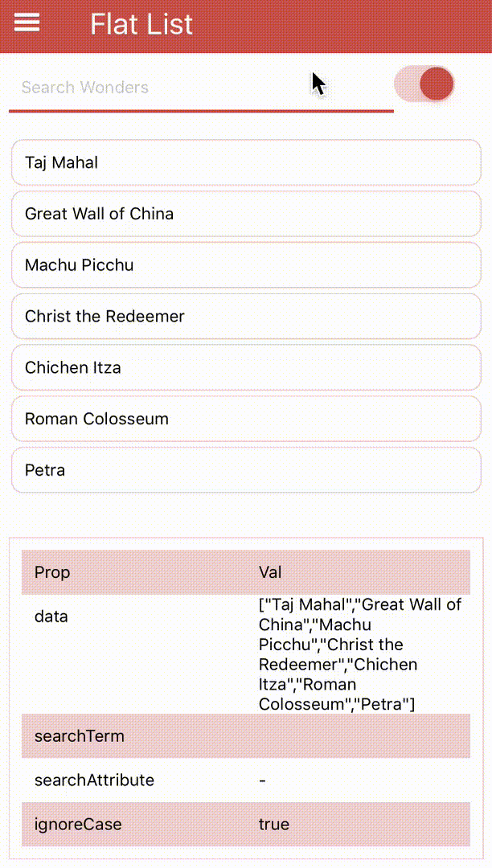Click the Flat List header title

(x=141, y=24)
